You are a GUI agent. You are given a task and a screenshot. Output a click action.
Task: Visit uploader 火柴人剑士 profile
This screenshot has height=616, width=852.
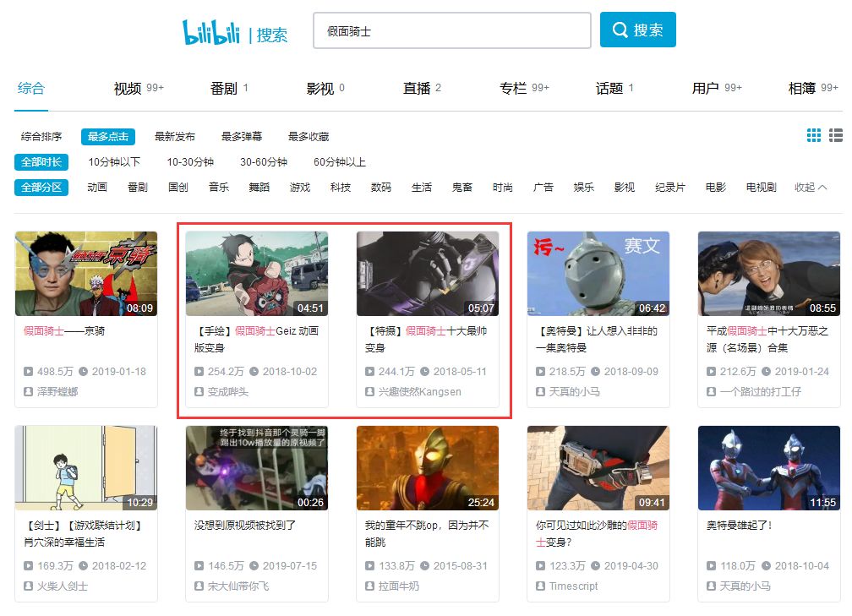pos(63,586)
